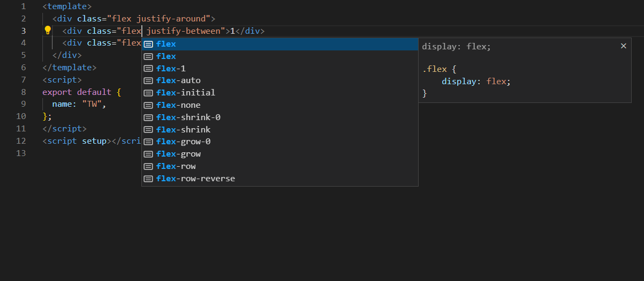Click the icon beside flex-row-reverse
The image size is (644, 281).
(x=148, y=179)
